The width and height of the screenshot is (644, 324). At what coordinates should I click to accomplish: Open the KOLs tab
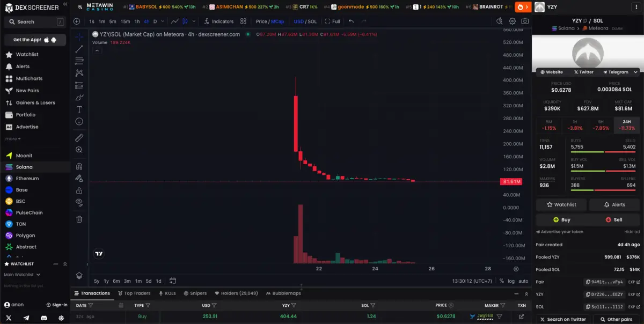pyautogui.click(x=167, y=293)
